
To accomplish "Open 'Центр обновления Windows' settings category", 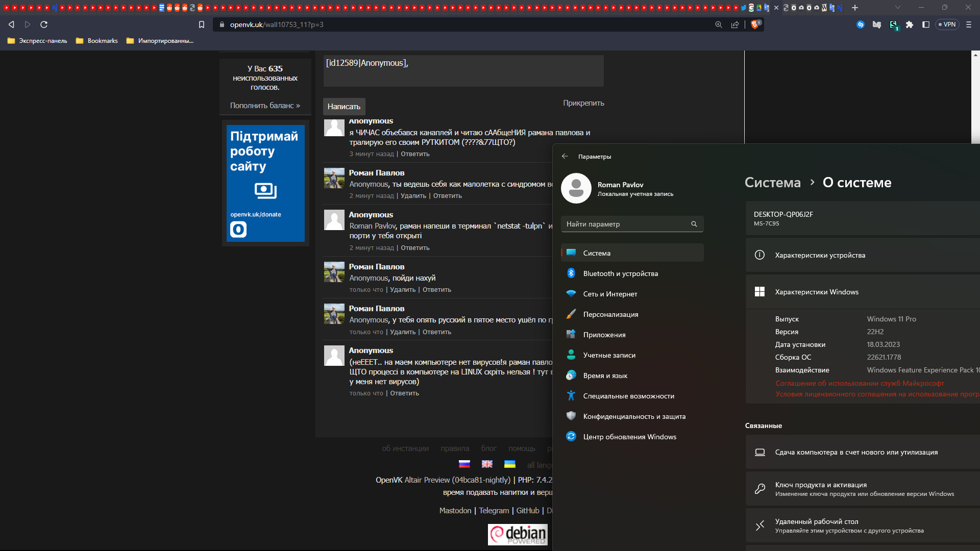I will 629,437.
